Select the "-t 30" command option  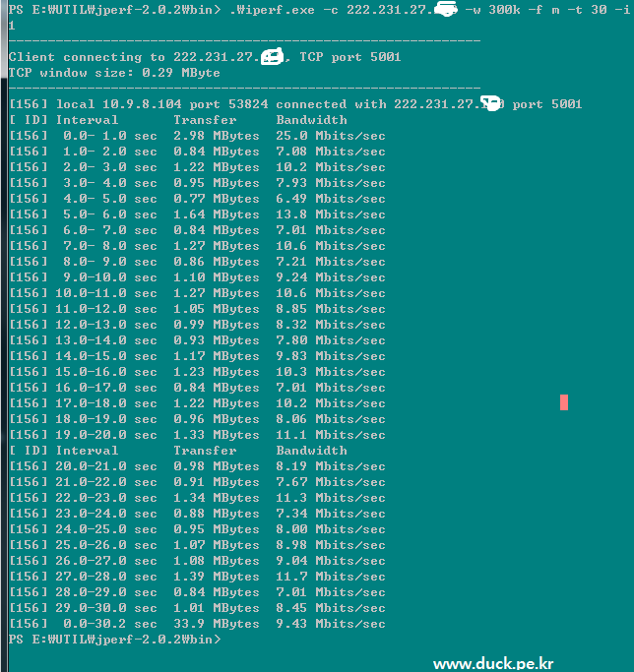click(x=588, y=10)
